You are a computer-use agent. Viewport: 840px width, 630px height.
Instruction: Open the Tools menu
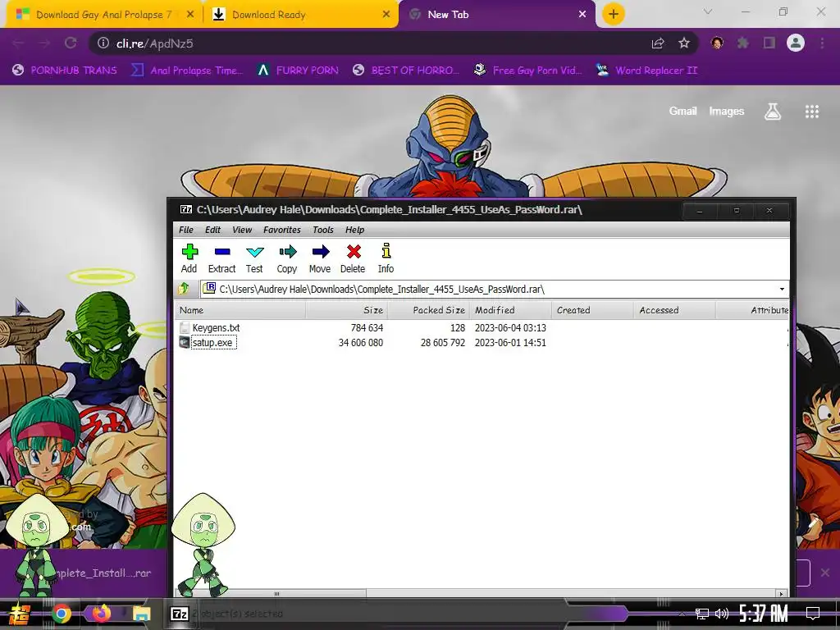tap(323, 230)
